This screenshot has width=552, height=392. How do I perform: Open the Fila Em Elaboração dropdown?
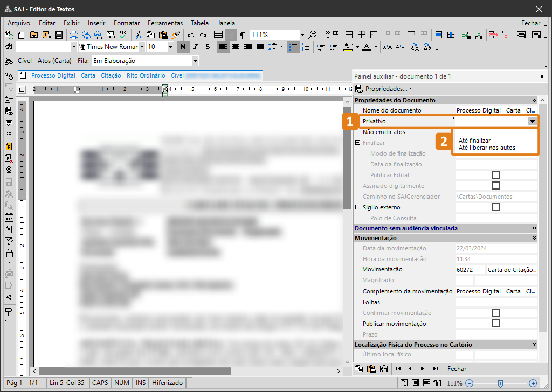[x=195, y=61]
